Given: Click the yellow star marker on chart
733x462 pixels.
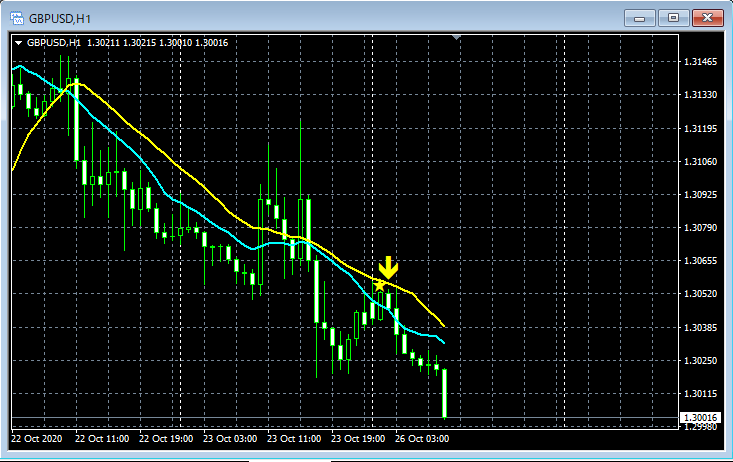Looking at the screenshot, I should click(379, 285).
